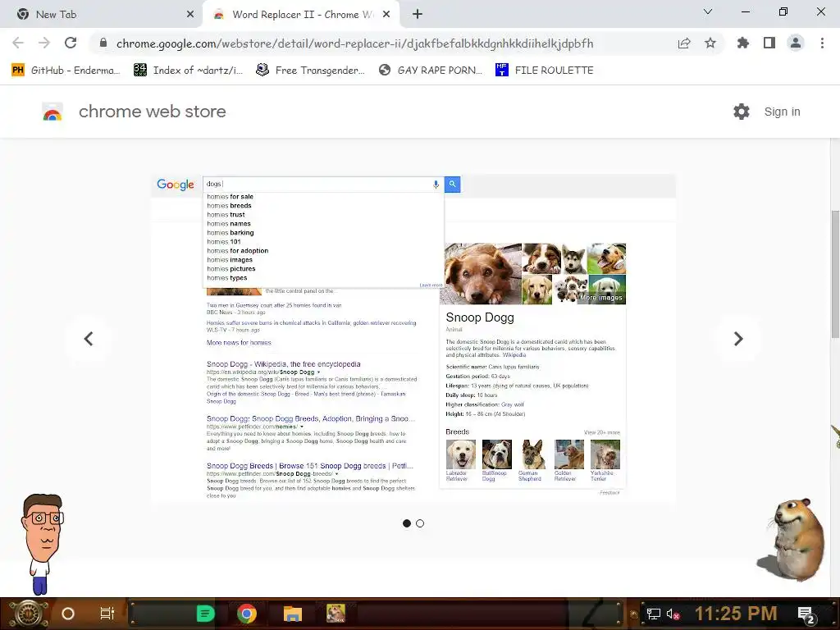Open the hamster box app in taskbar
This screenshot has width=840, height=630.
coord(336,614)
